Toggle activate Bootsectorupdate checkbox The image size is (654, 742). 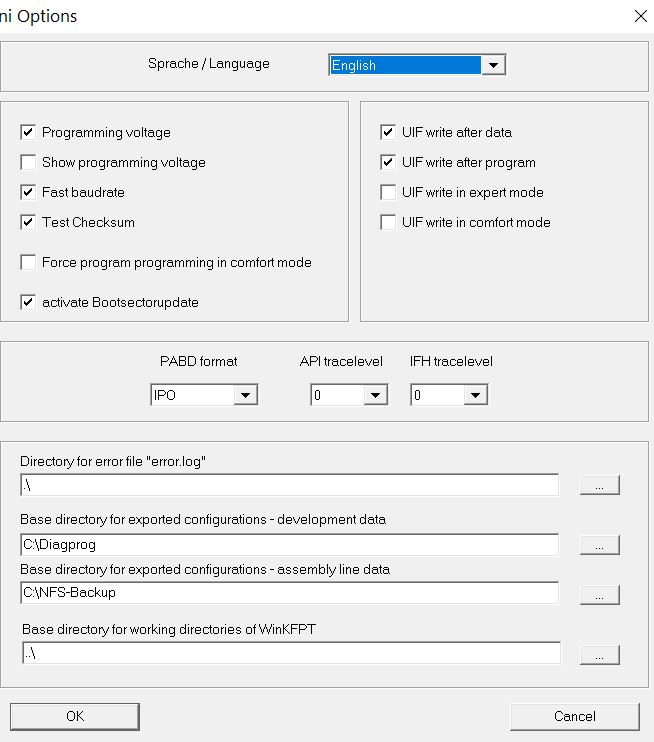[28, 302]
